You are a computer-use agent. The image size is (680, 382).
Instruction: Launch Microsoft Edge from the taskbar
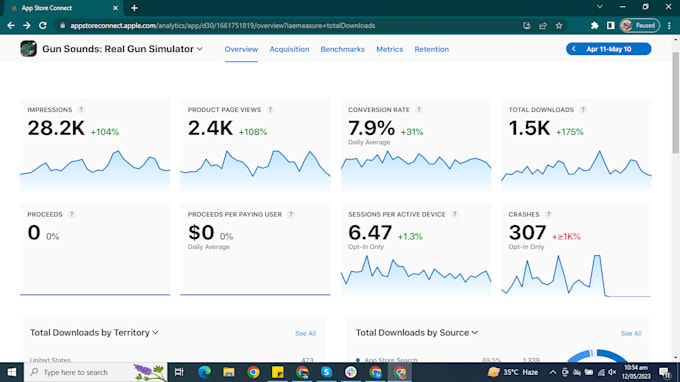(204, 372)
